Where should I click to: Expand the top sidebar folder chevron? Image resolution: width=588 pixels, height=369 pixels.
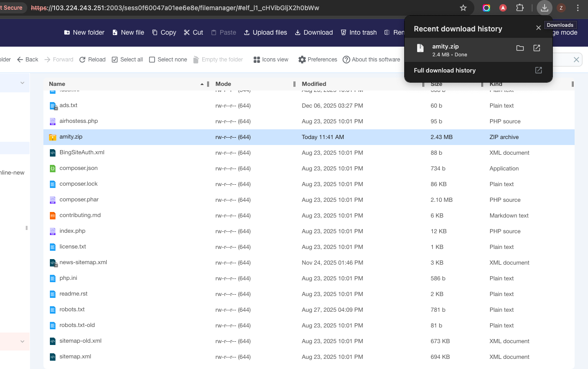(22, 83)
